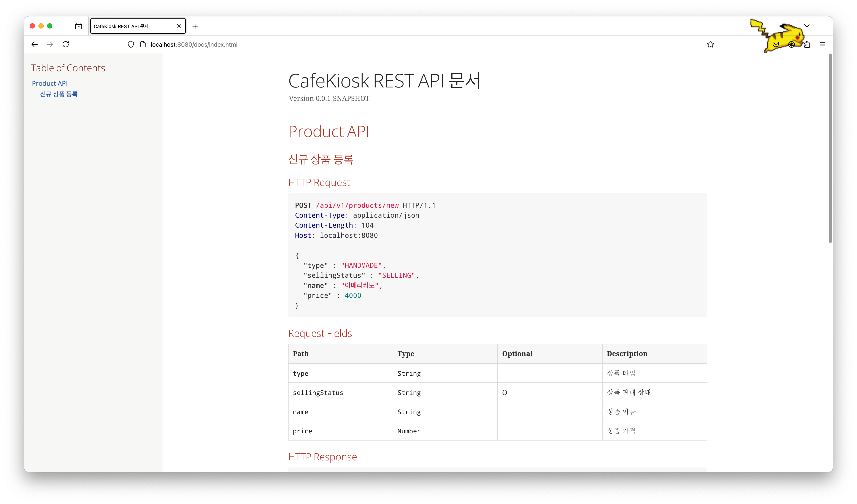Open the Firefox View icon
The width and height of the screenshot is (857, 504).
point(79,26)
